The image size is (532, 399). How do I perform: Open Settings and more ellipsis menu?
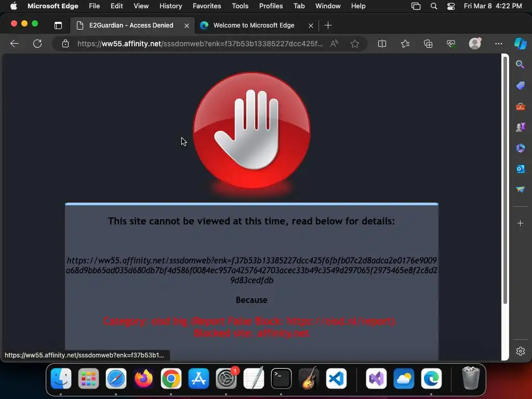pos(498,44)
